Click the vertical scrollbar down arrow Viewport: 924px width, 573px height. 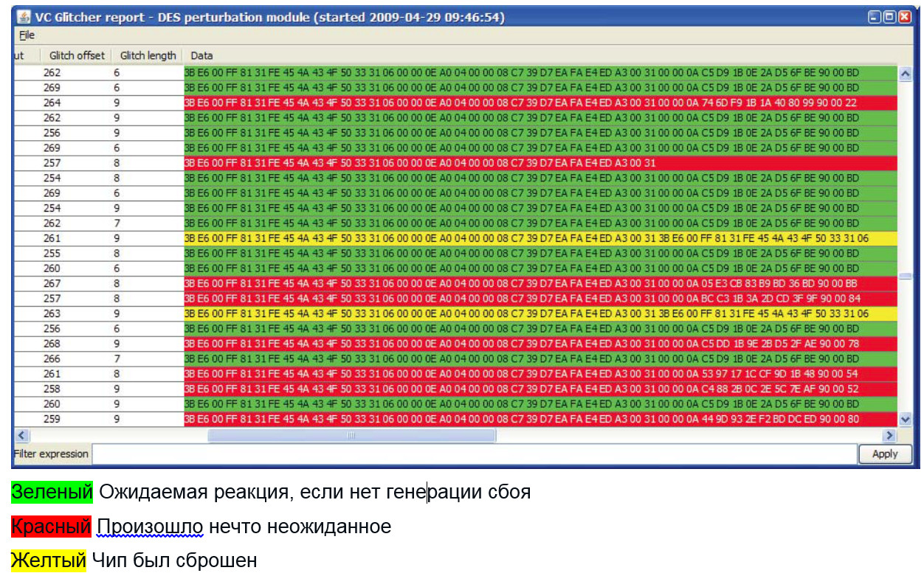pos(906,419)
